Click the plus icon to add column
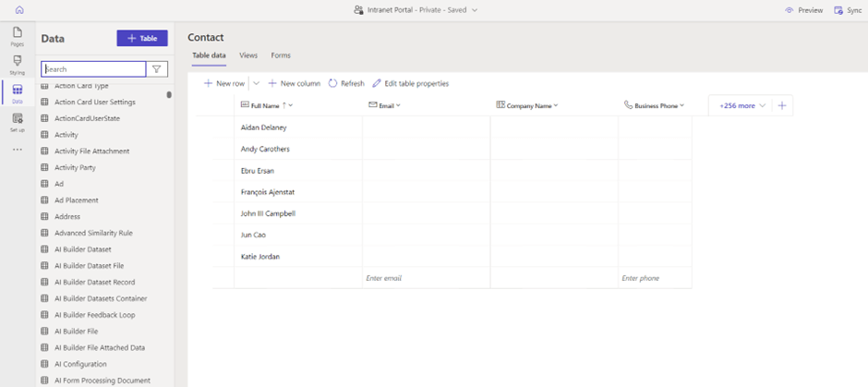Screen dimensions: 868x387 coord(782,105)
